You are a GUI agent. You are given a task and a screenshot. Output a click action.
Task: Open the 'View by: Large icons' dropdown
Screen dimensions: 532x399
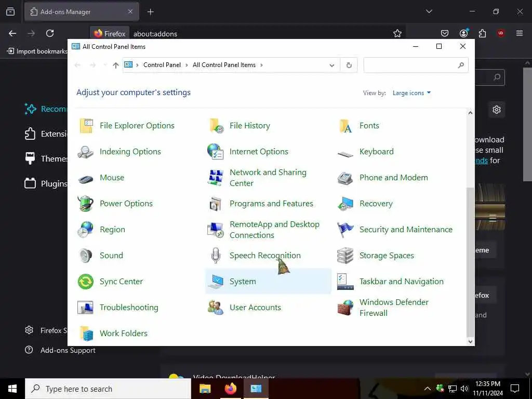coord(411,93)
